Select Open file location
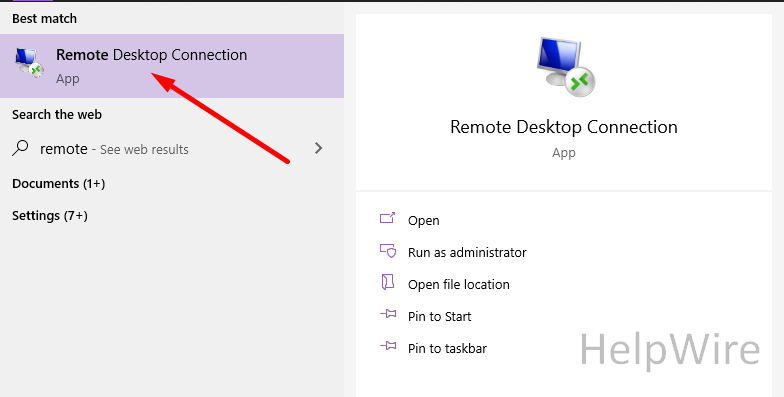784x397 pixels. [458, 284]
